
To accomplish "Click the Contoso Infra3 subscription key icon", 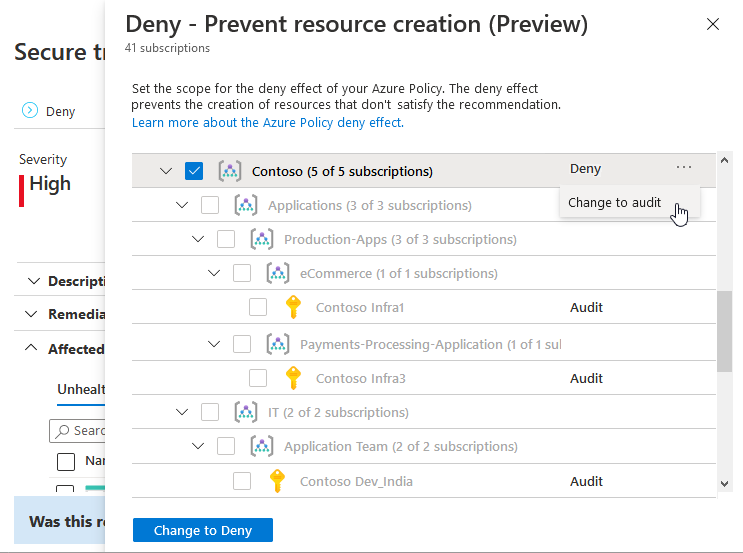I will tap(293, 378).
